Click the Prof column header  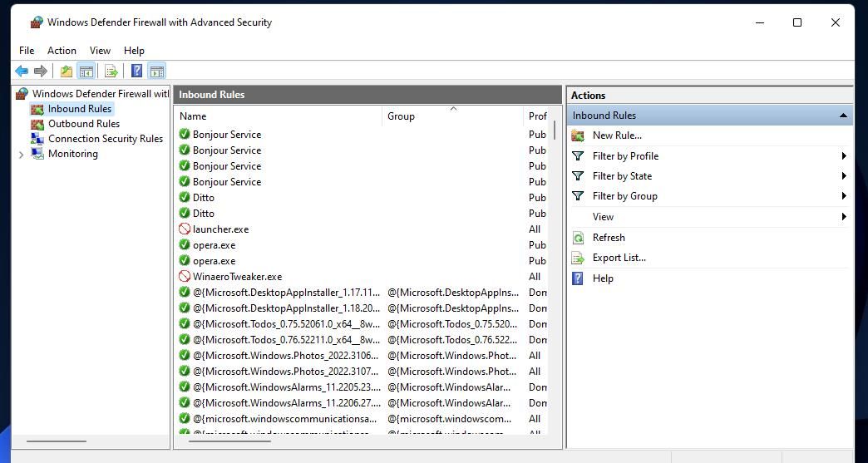tap(537, 116)
